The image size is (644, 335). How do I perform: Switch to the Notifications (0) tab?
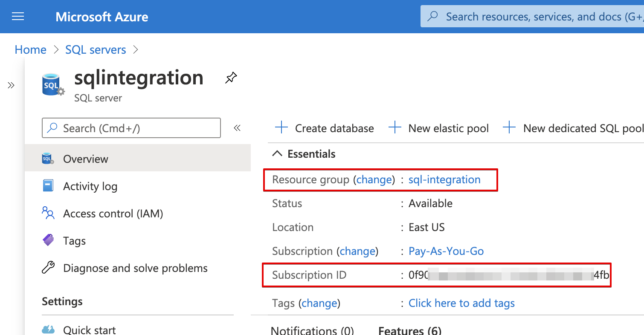point(312,330)
